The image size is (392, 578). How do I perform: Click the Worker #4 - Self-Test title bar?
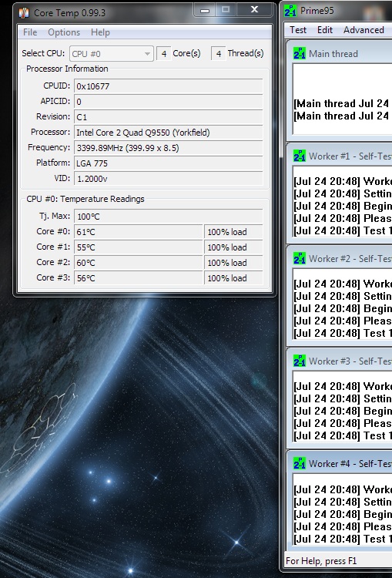tap(340, 463)
